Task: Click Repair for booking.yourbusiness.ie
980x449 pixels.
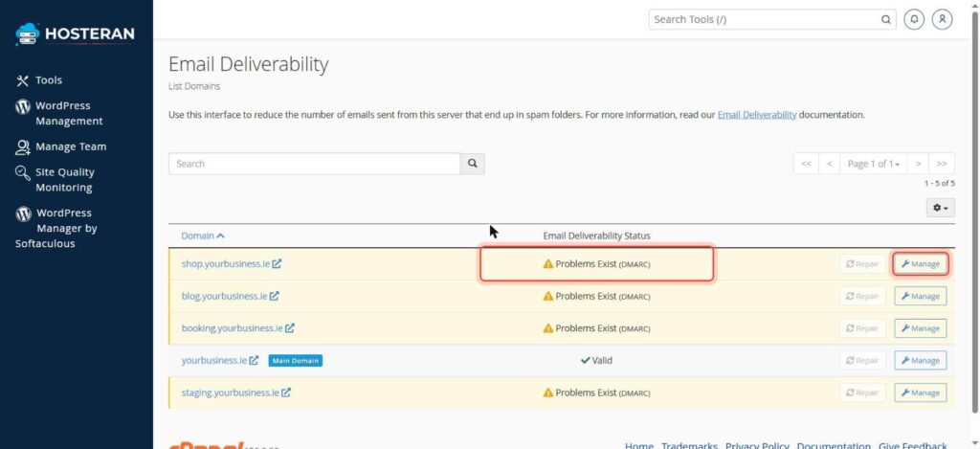Action: [x=862, y=328]
